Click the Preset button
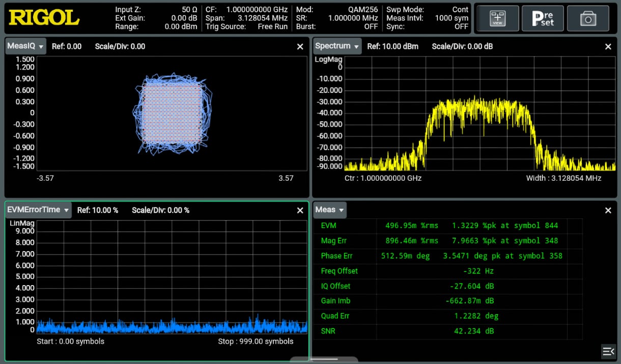Image resolution: width=621 pixels, height=364 pixels. 543,19
